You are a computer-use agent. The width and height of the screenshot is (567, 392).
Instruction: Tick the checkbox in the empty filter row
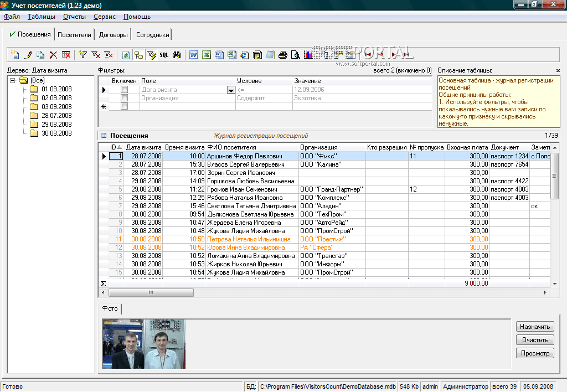pos(124,106)
